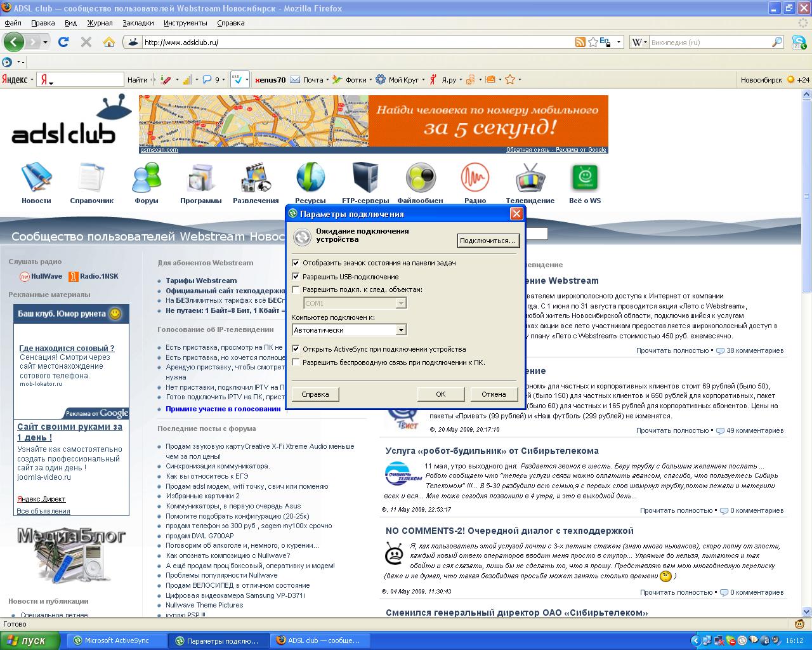Show hidden tray icons with the arrow
Screen dimensions: 812x650
click(696, 640)
